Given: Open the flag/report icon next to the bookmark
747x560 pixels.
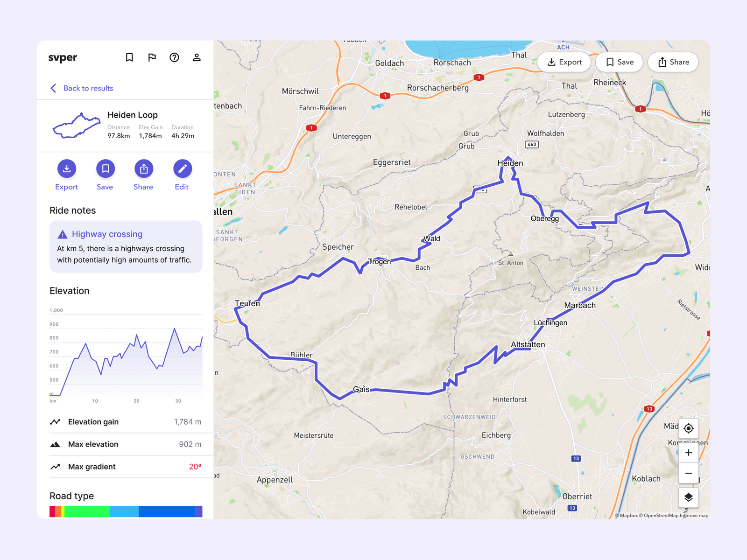Looking at the screenshot, I should pyautogui.click(x=152, y=57).
